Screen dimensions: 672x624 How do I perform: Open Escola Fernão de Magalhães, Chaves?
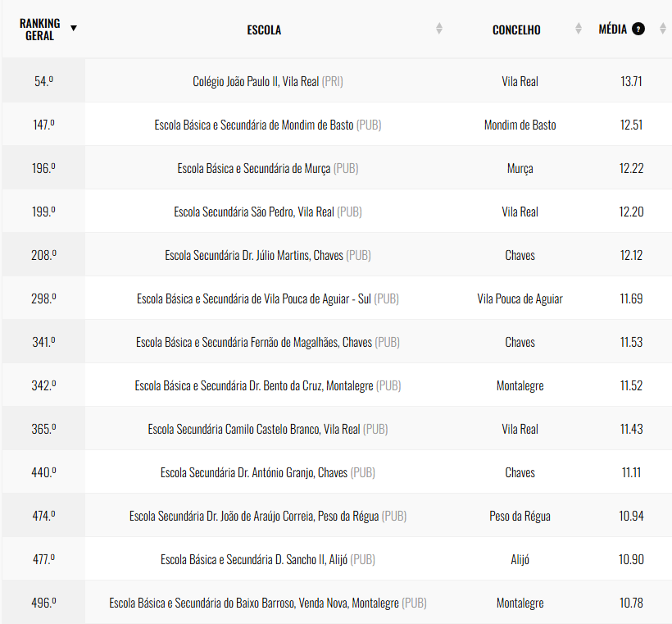tap(254, 343)
